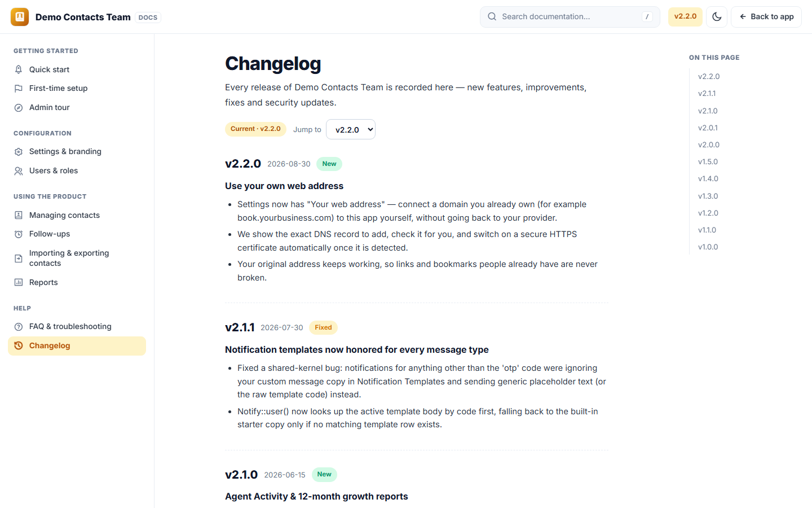Viewport: 812px width, 508px height.
Task: Click the 2026-08-30 release date
Action: (289, 164)
